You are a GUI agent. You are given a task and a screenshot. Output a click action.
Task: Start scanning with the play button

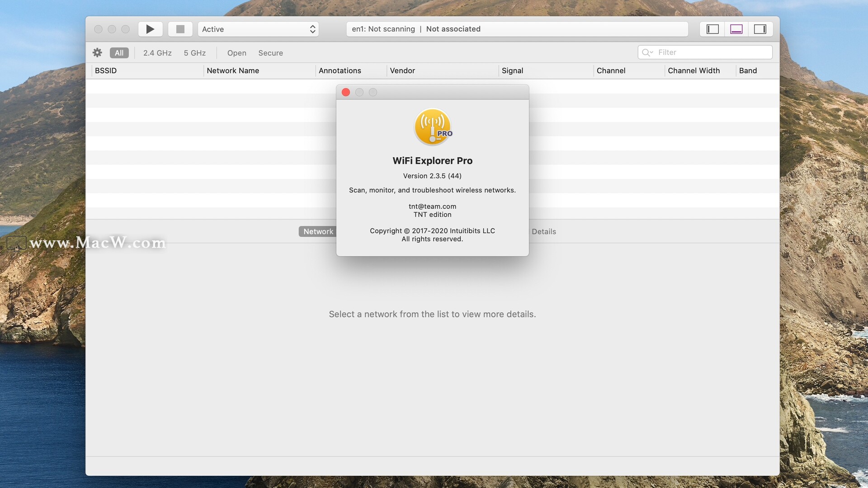(150, 29)
